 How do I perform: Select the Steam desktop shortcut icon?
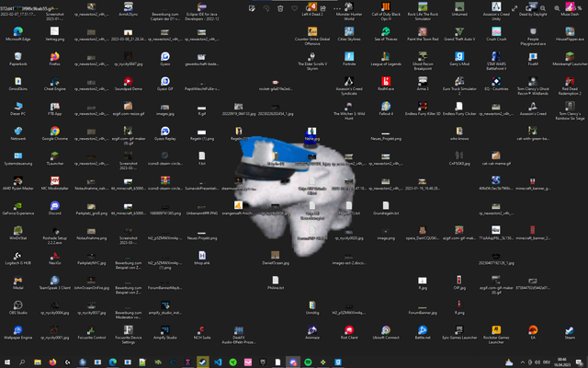click(x=570, y=332)
